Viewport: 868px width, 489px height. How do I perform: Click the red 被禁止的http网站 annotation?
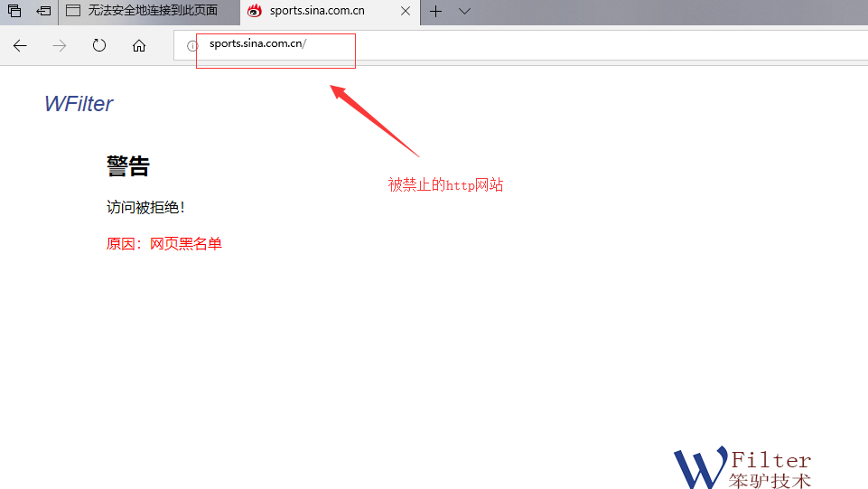(445, 185)
